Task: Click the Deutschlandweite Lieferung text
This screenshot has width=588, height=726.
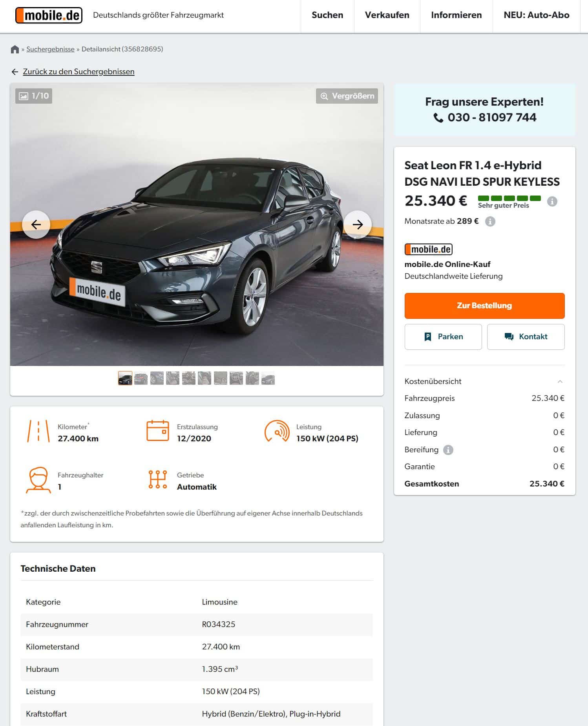Action: [453, 276]
